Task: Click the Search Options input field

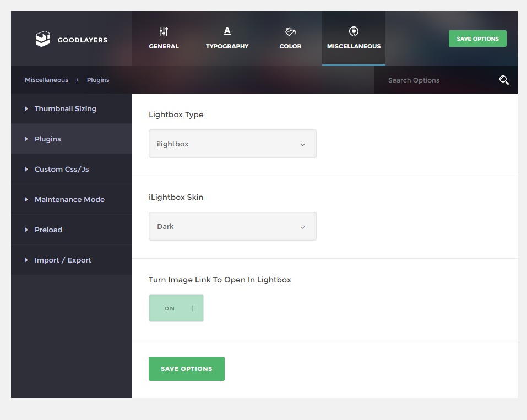Action: point(437,80)
